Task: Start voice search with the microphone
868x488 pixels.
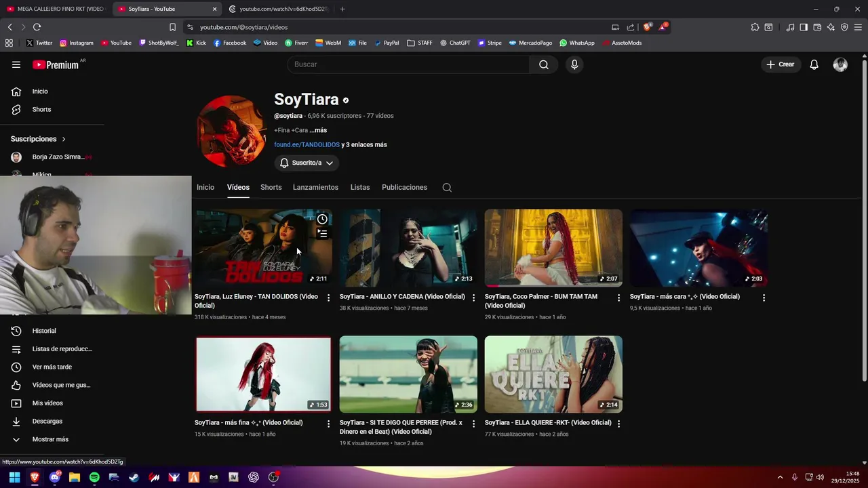Action: pyautogui.click(x=574, y=64)
